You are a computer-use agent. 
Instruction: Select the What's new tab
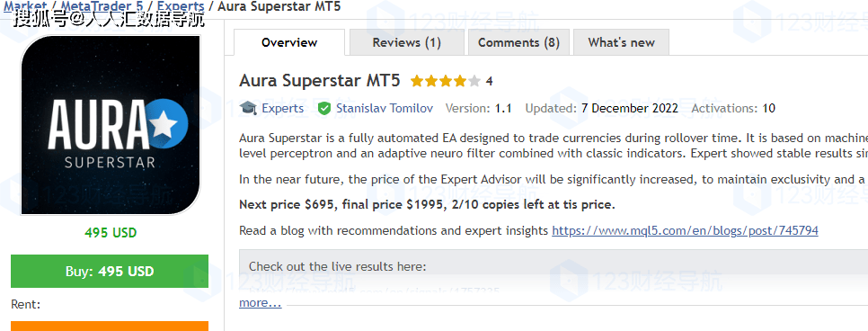pos(621,42)
